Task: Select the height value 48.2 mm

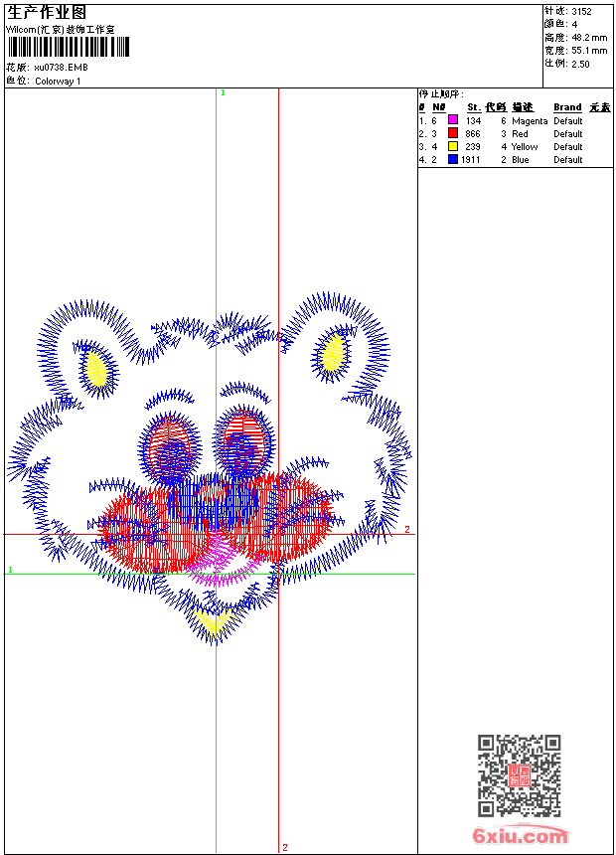Action: [x=589, y=38]
